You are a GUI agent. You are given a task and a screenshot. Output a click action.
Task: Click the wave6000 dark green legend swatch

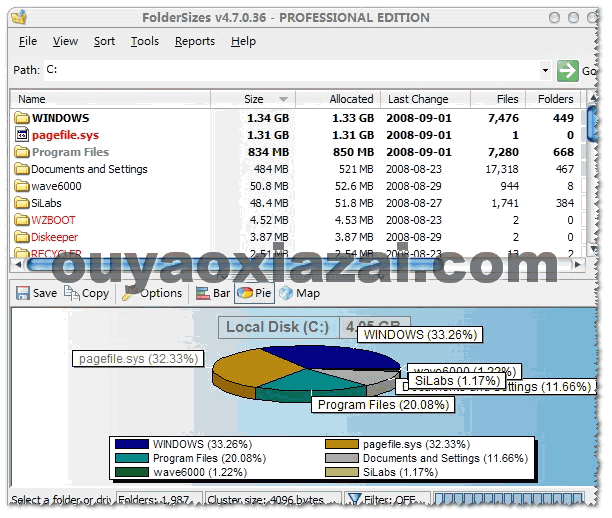(x=132, y=472)
